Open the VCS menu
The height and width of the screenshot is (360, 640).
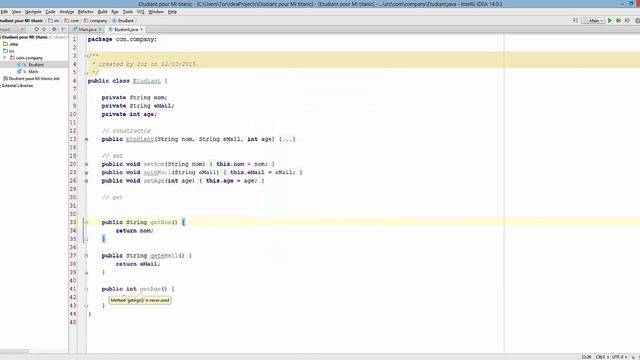pyautogui.click(x=140, y=12)
